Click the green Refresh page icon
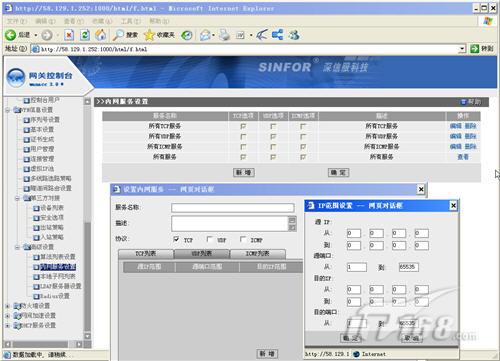The image size is (500, 361). [85, 35]
